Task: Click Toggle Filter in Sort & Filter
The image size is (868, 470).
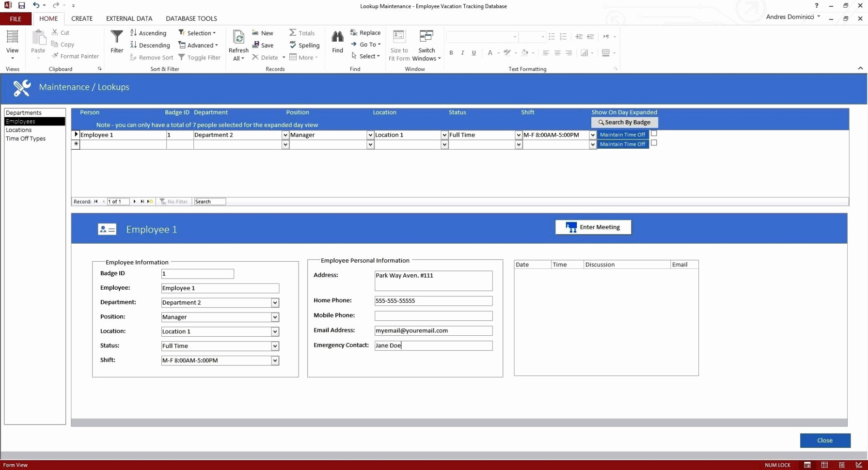Action: tap(200, 57)
